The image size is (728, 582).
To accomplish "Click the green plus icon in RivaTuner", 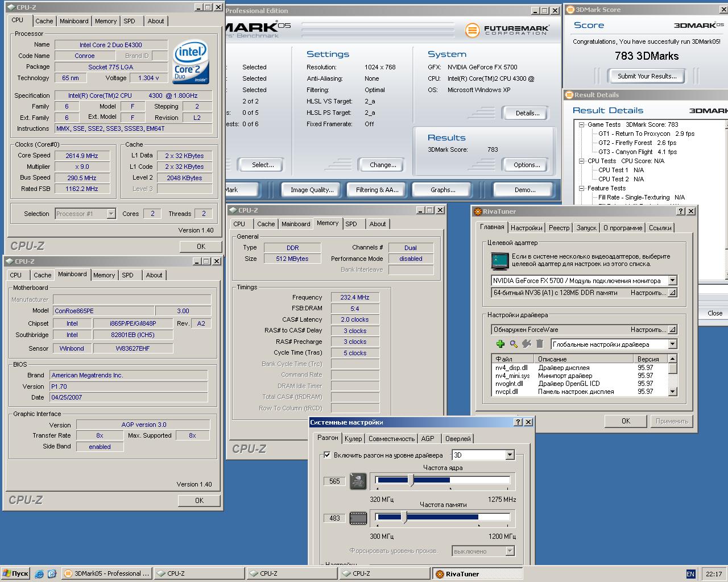I will [500, 344].
